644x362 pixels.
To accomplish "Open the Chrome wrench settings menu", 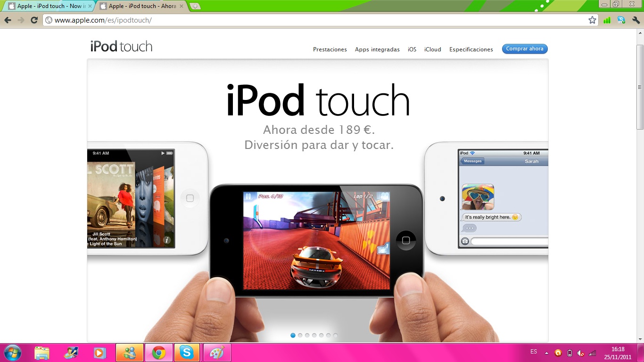I will click(x=636, y=20).
